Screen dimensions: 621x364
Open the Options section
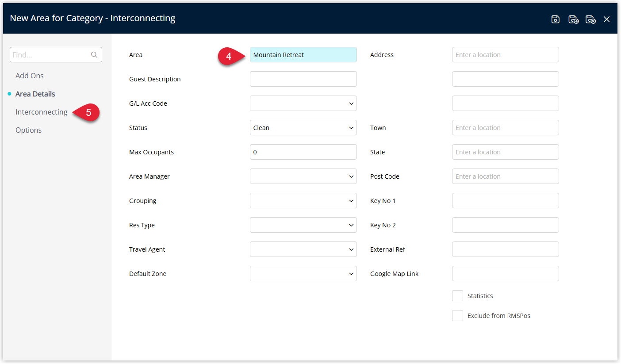(x=29, y=130)
